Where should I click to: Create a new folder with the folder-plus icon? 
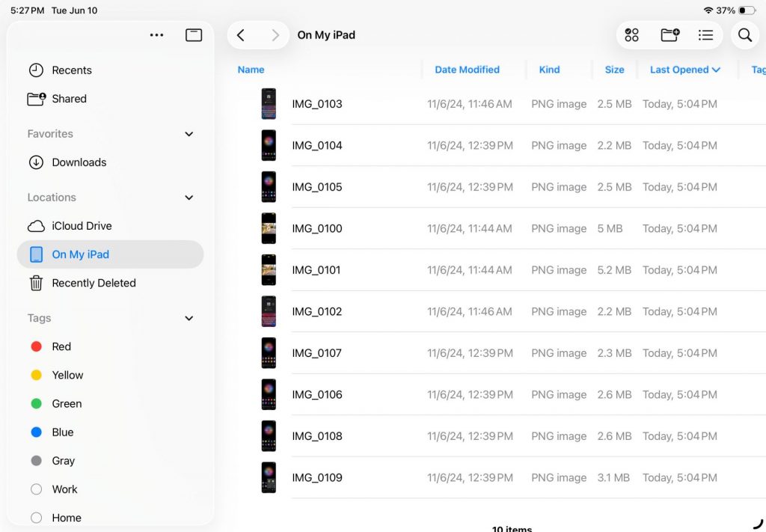click(670, 35)
